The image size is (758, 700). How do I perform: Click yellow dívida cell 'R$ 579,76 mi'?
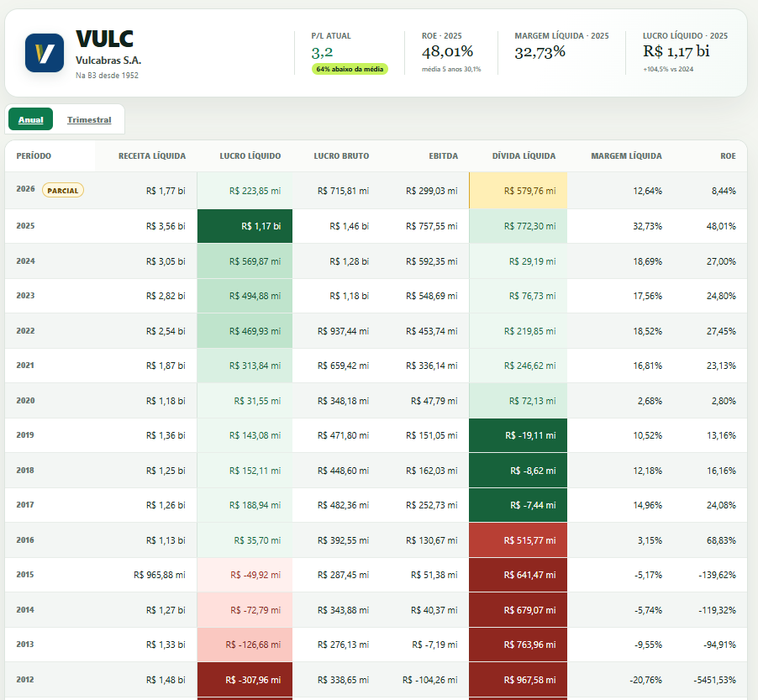click(x=518, y=191)
